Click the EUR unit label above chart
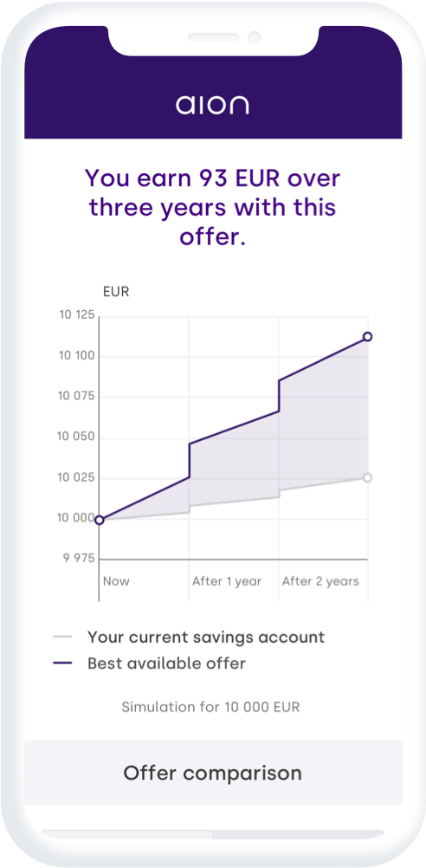 click(116, 292)
